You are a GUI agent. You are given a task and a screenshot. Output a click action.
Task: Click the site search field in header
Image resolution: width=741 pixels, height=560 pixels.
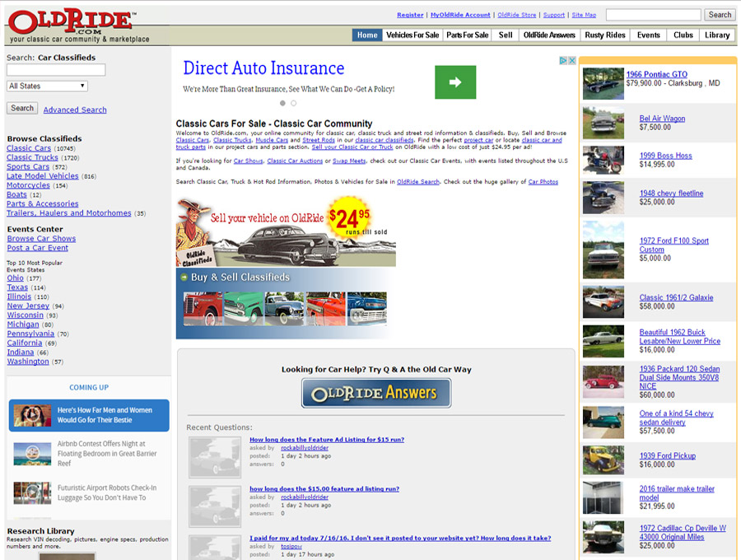(653, 15)
